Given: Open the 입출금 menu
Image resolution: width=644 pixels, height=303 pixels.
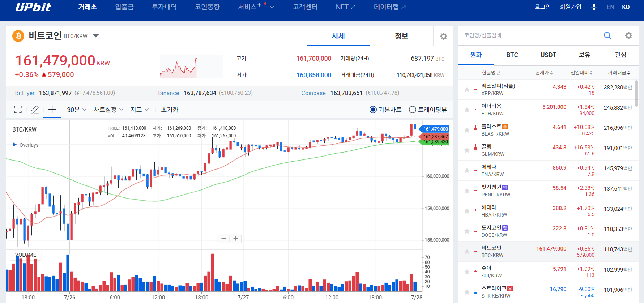Looking at the screenshot, I should click(124, 7).
